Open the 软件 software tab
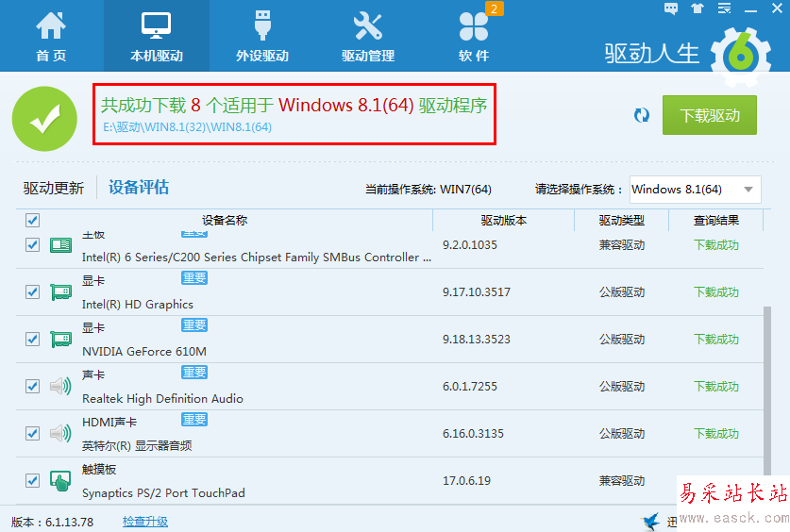The width and height of the screenshot is (790, 532). point(474,37)
